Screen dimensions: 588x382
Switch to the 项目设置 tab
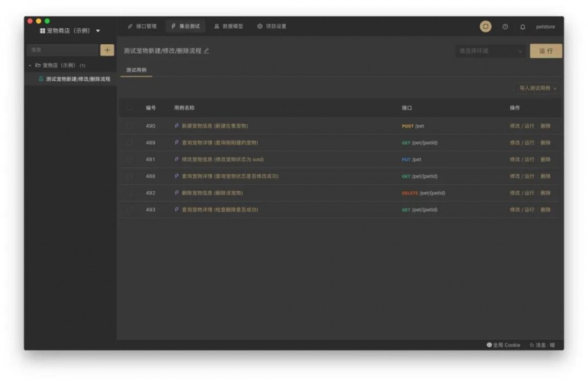[x=271, y=26]
